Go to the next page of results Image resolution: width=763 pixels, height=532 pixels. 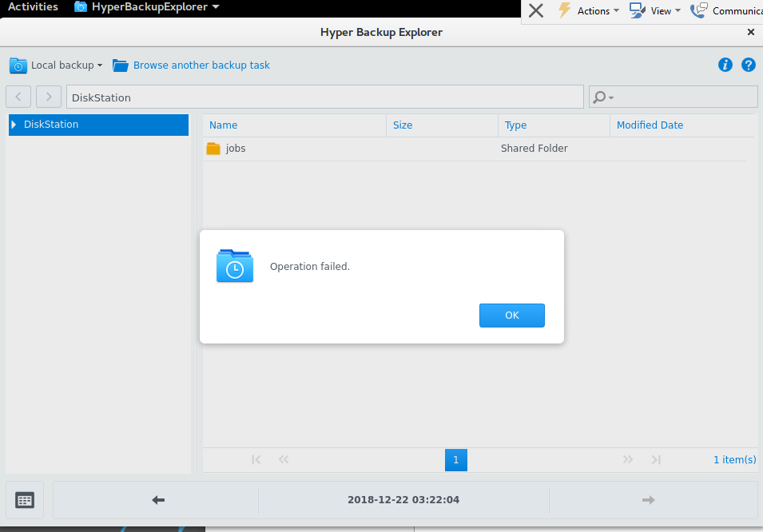click(x=628, y=459)
